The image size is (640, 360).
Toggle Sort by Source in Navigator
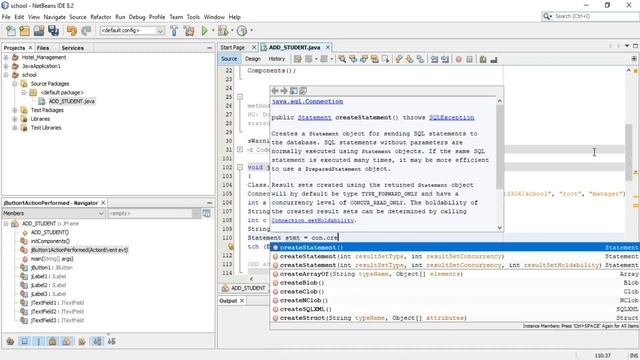click(111, 341)
